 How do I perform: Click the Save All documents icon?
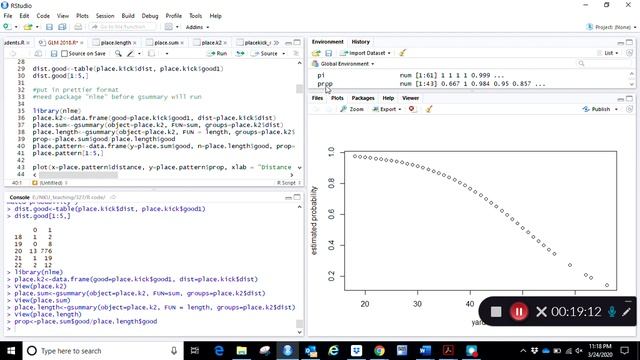tap(62, 27)
